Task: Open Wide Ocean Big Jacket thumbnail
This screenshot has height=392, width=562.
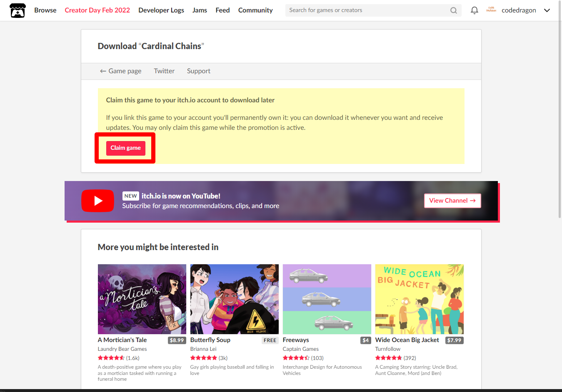Action: coord(420,299)
